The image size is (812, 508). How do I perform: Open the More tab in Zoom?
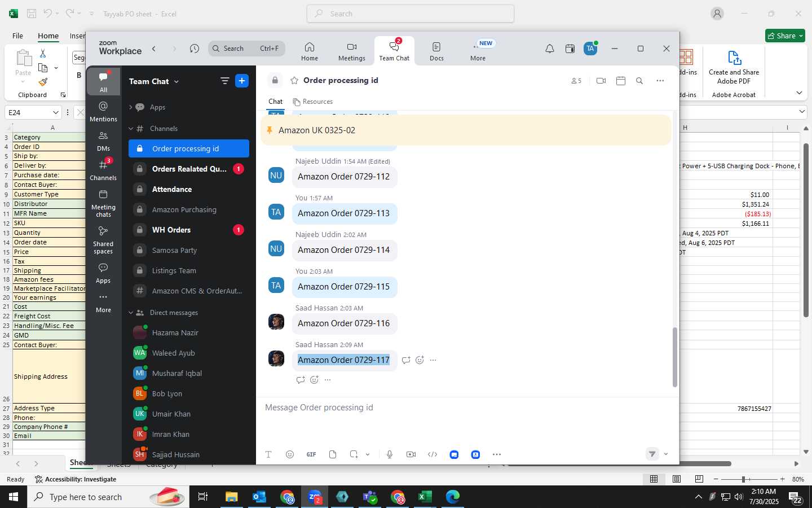pos(478,51)
